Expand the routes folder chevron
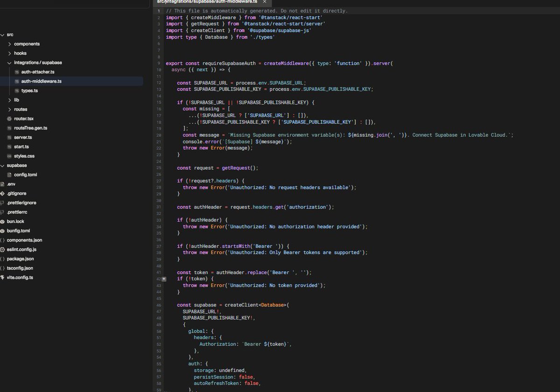Viewport: 560px width, 392px height. 9,109
